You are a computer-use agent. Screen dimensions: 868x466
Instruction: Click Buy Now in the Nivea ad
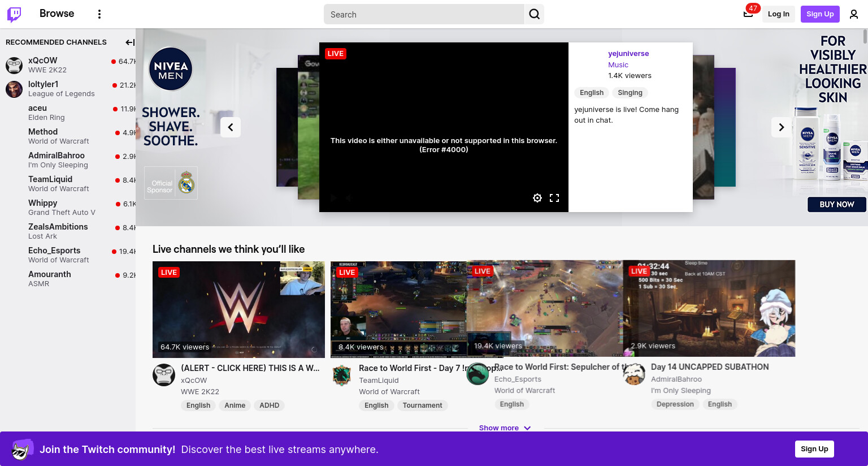tap(836, 204)
